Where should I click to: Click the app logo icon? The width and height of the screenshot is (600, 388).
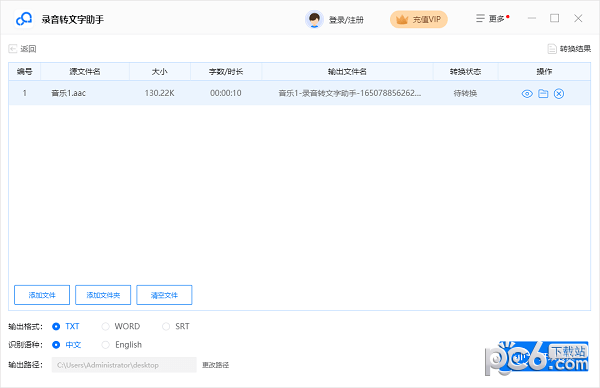pos(24,19)
